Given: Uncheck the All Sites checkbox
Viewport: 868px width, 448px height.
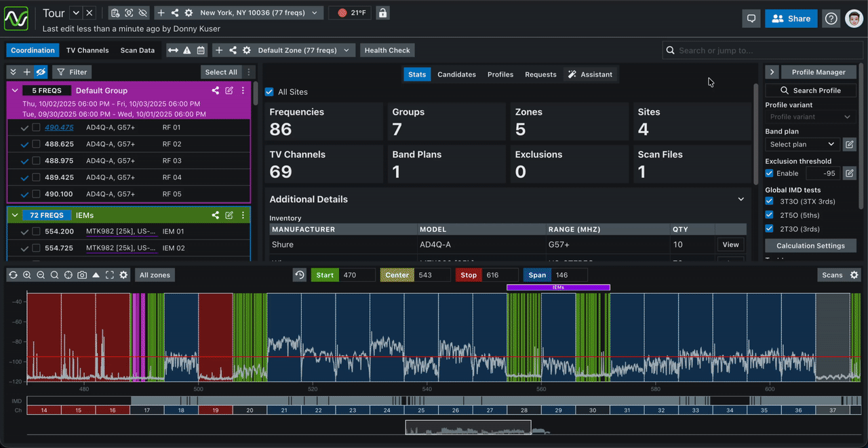Looking at the screenshot, I should coord(269,92).
